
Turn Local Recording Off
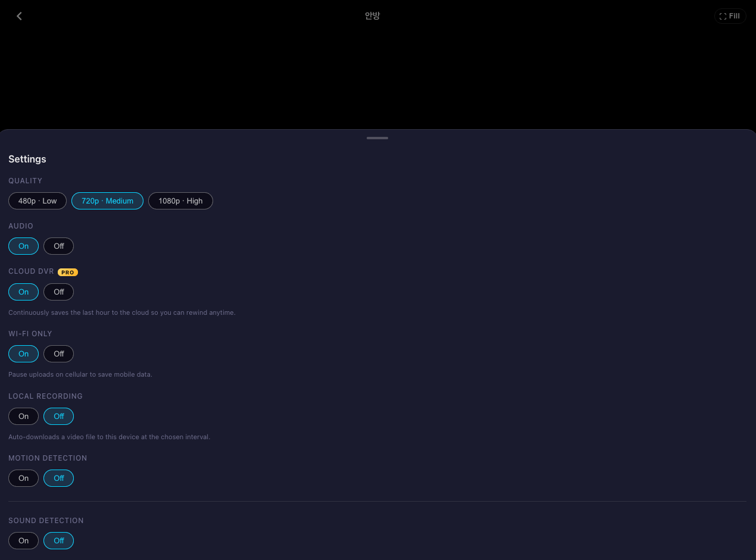tap(59, 417)
